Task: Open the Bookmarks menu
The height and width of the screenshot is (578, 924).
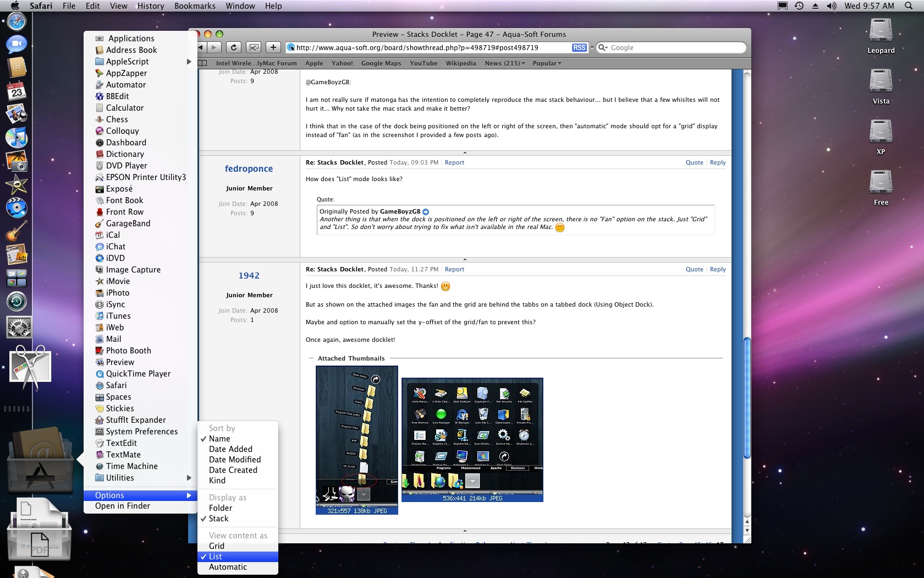Action: [x=195, y=6]
